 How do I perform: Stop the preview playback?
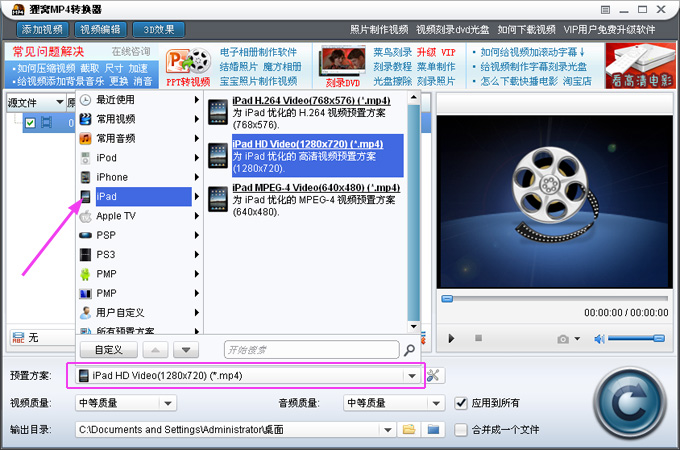point(478,338)
